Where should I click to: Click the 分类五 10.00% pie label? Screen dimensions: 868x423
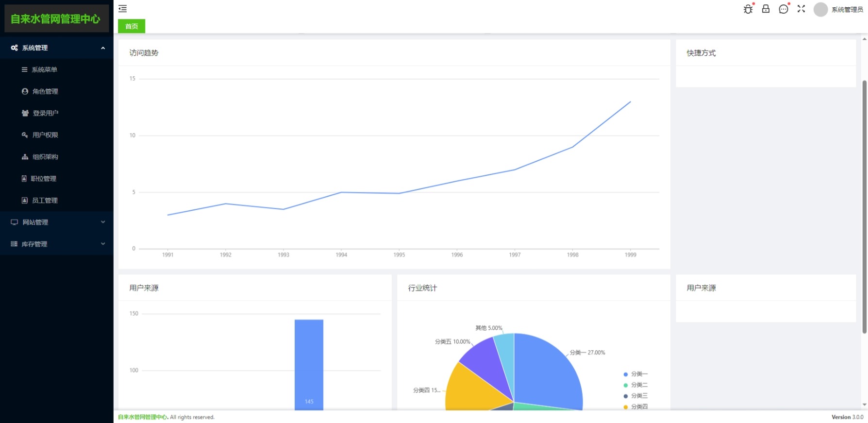(452, 342)
